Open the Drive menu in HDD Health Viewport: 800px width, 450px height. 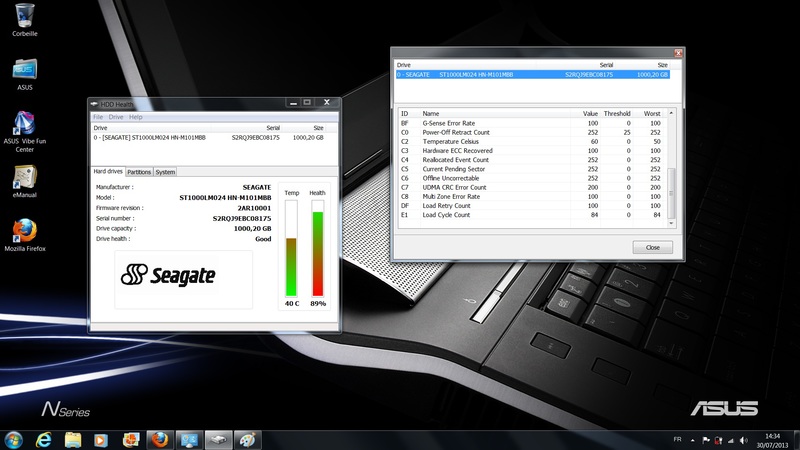click(x=116, y=117)
